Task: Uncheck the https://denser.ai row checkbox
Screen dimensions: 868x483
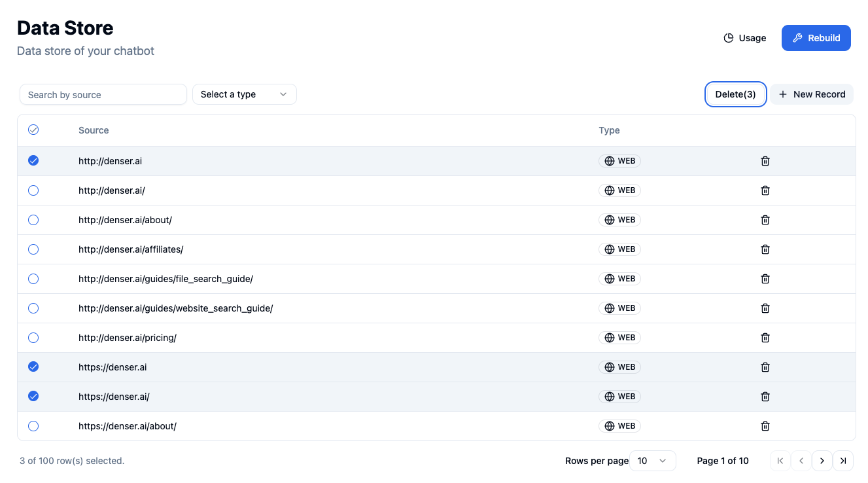Action: (x=33, y=367)
